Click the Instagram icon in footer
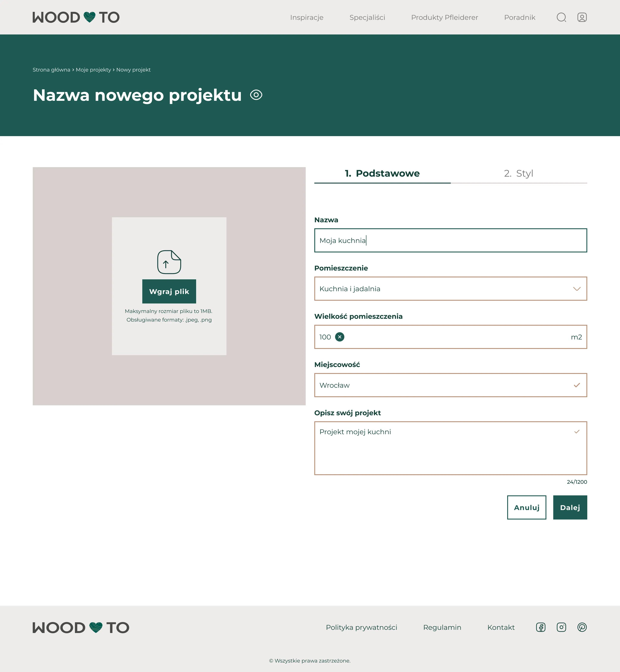620x672 pixels. [x=561, y=627]
